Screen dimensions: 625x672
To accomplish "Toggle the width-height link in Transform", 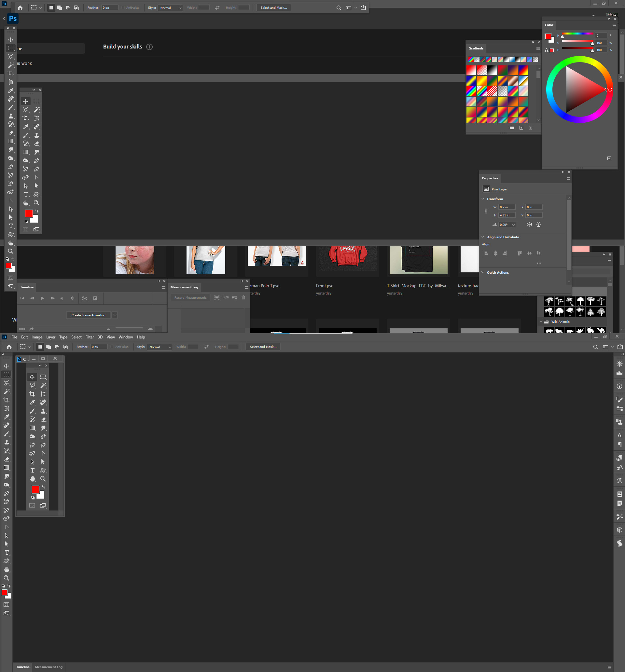I will pos(486,211).
